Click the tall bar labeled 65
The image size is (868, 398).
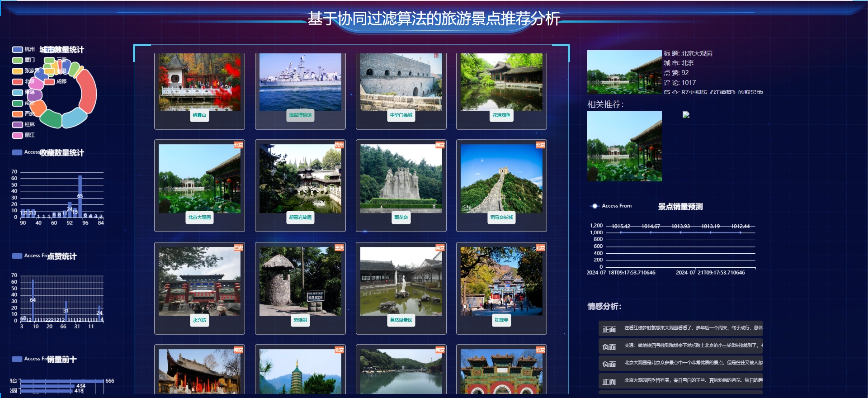[x=80, y=196]
